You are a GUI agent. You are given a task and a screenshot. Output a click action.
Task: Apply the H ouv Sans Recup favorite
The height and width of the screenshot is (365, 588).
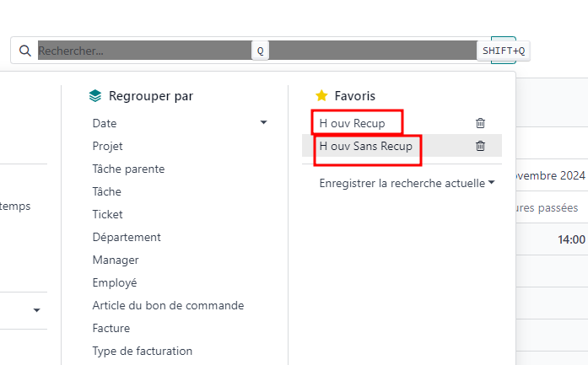[x=365, y=146]
